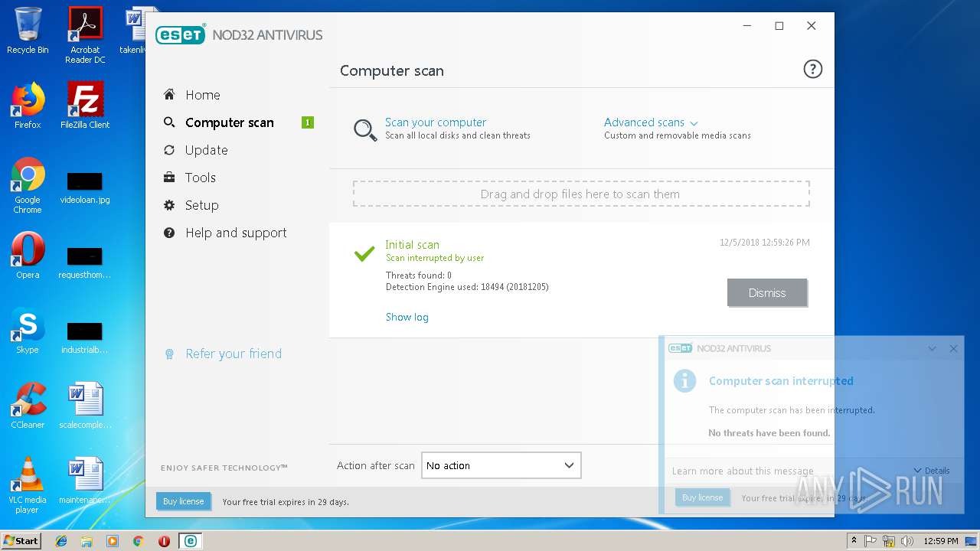Close the ESET notification popup
This screenshot has width=980, height=551.
pyautogui.click(x=953, y=348)
